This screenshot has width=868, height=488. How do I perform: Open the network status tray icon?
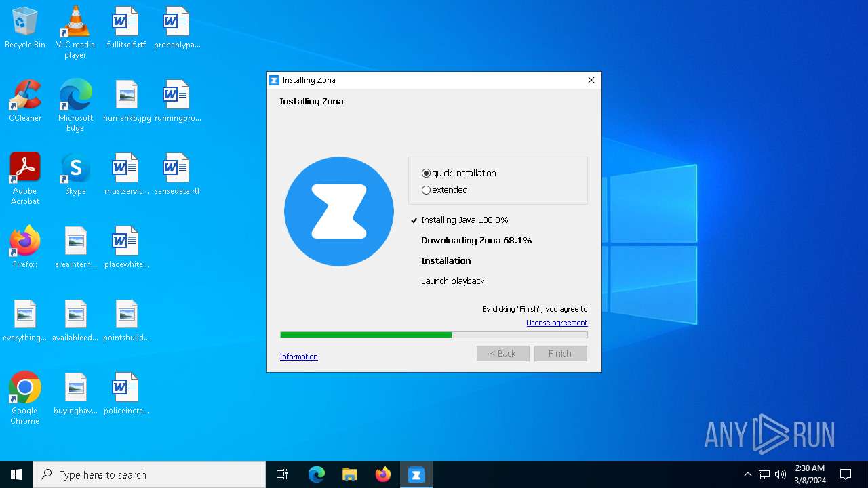tap(764, 474)
